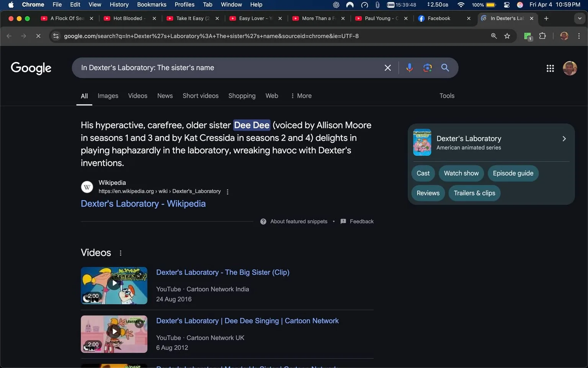Screen dimensions: 588x368
Task: Click the Wikipedia favicon on the result
Action: point(87,187)
